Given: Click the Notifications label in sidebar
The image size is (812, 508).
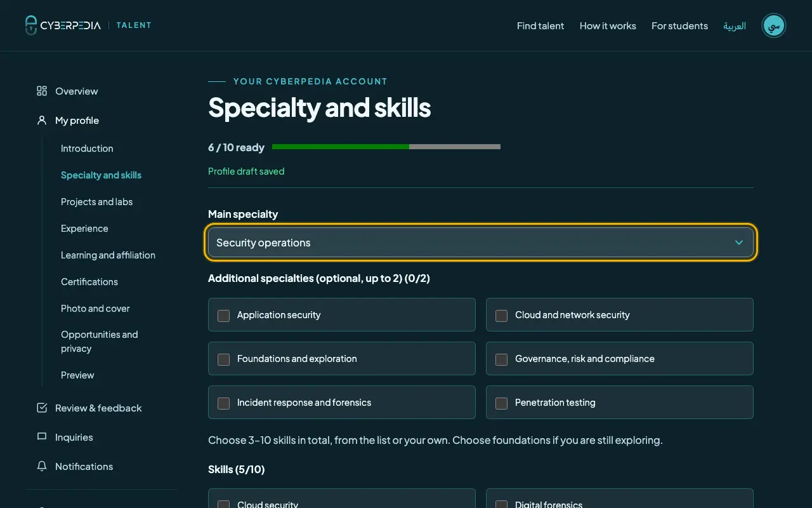Looking at the screenshot, I should click(84, 467).
